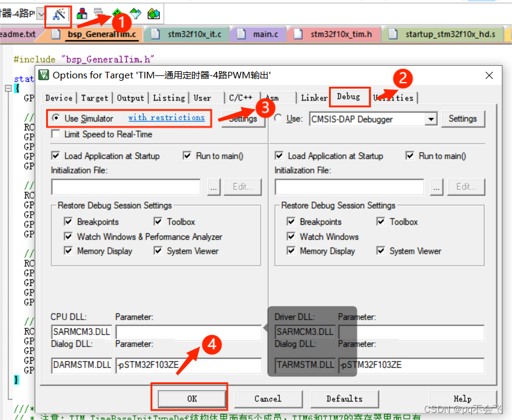
Task: Select the Output tab
Action: coord(130,98)
